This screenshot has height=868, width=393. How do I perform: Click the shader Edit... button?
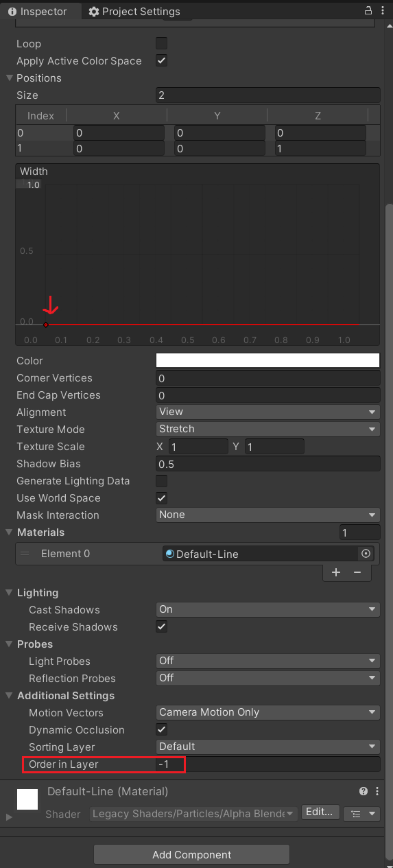(x=321, y=812)
